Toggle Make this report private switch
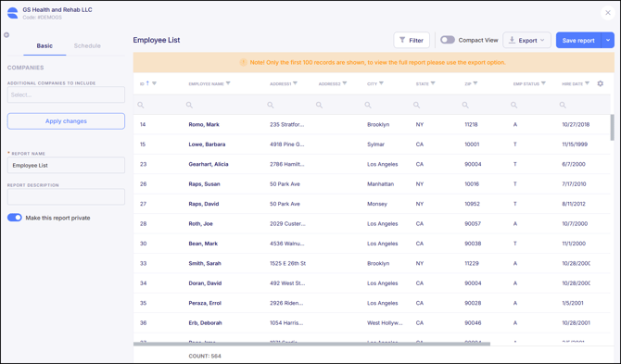 click(x=15, y=218)
